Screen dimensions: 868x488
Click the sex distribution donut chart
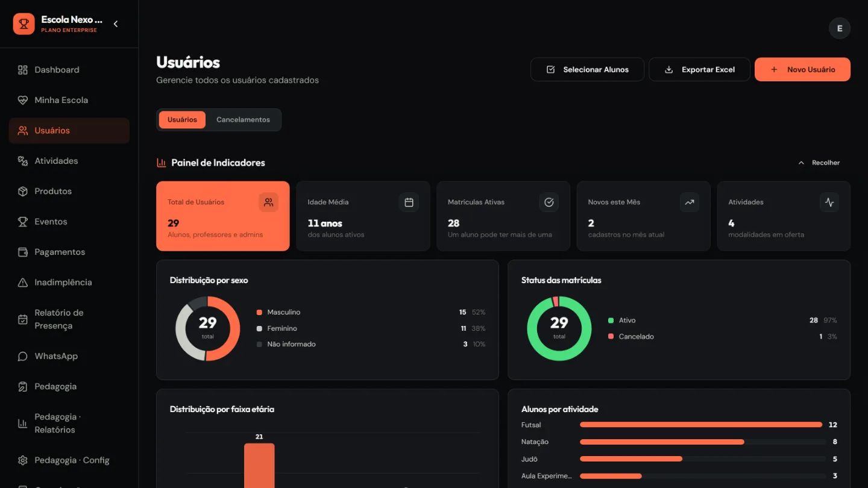tap(208, 328)
